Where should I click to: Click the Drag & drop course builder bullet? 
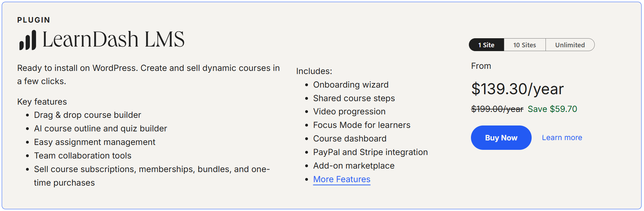click(87, 115)
